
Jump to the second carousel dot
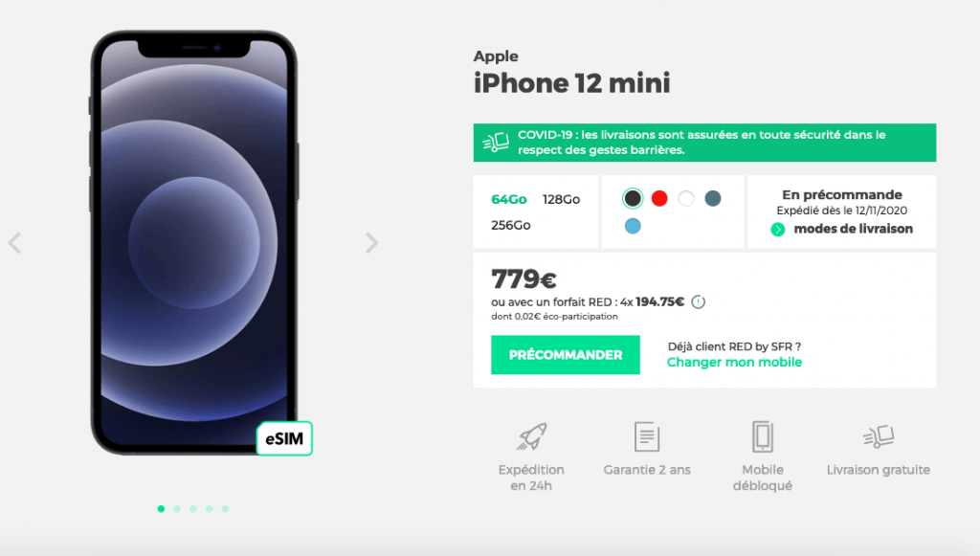click(177, 508)
